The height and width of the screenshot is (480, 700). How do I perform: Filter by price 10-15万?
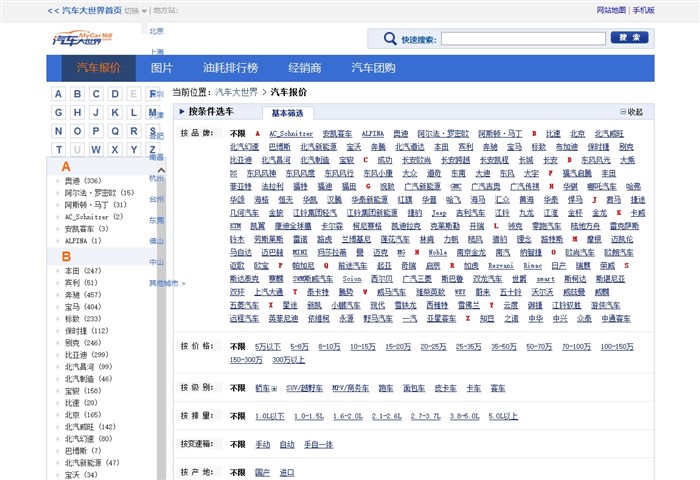click(362, 346)
